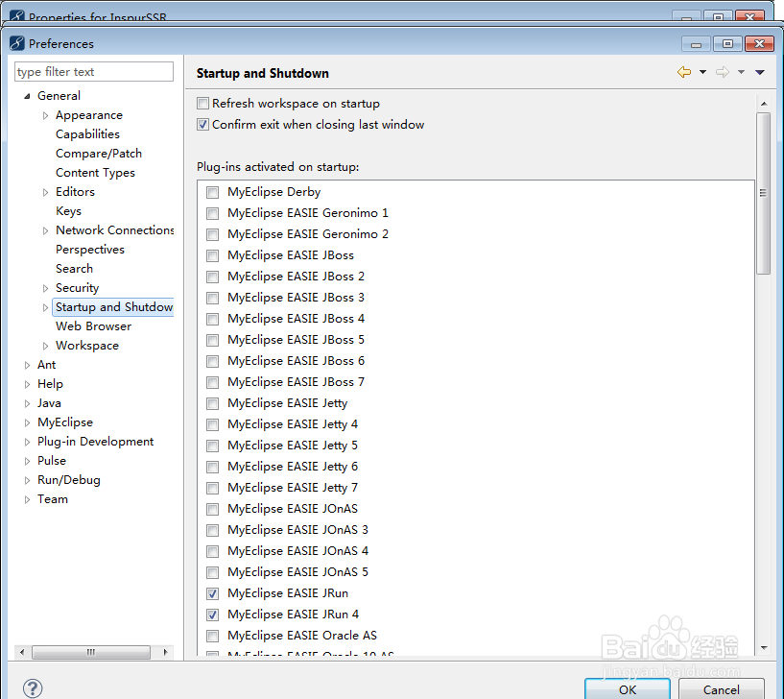Expand the Pulse preferences node
The width and height of the screenshot is (784, 699).
tap(27, 461)
